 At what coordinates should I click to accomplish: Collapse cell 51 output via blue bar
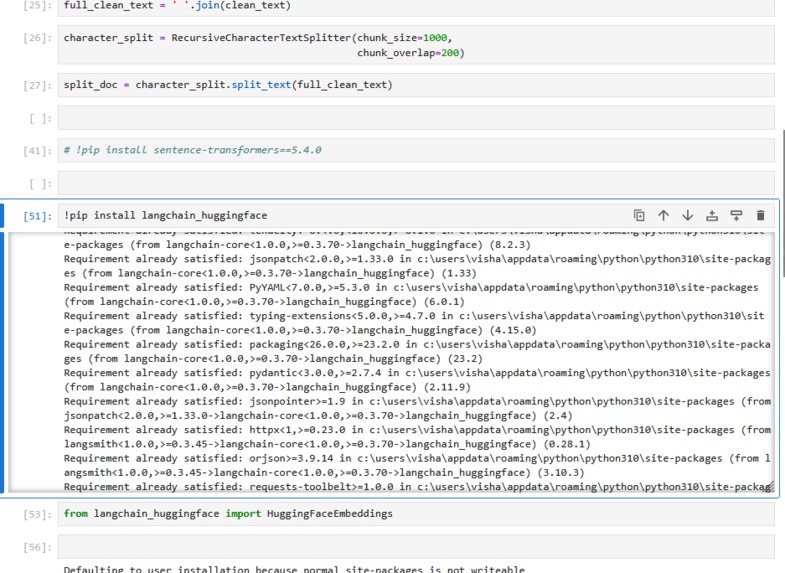tap(2, 362)
